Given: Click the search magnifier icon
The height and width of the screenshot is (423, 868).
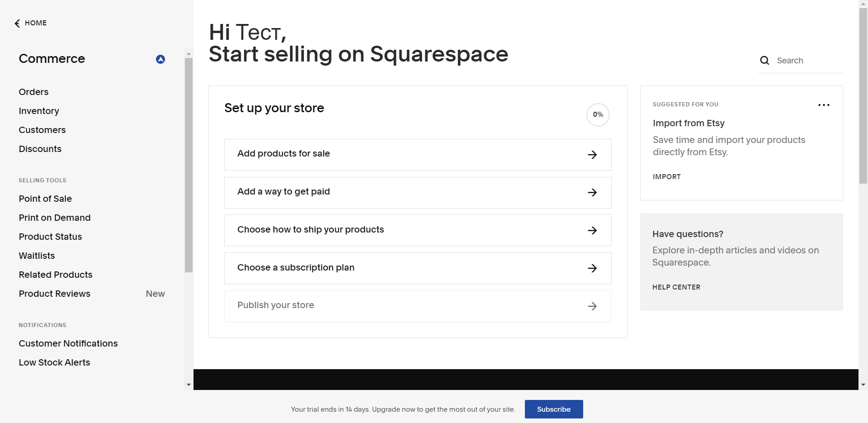Looking at the screenshot, I should click(x=764, y=61).
